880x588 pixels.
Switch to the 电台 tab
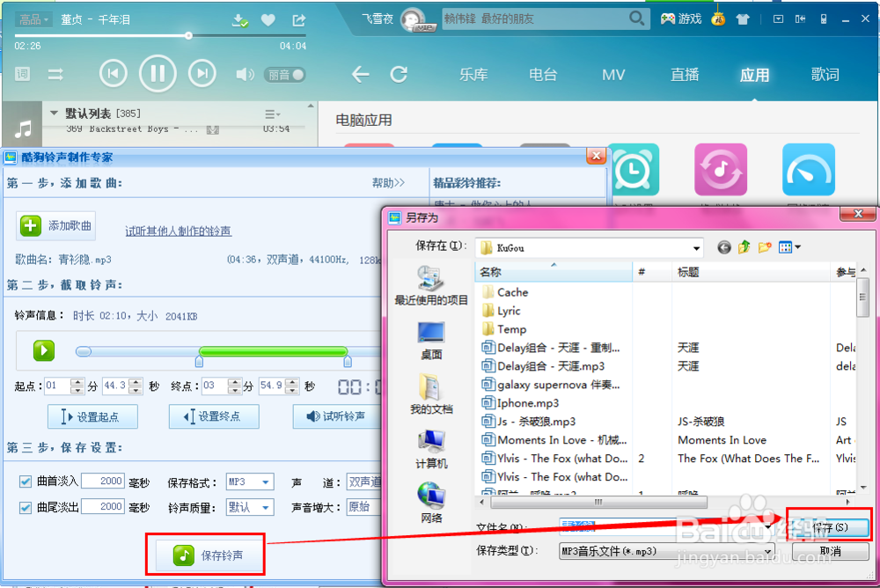pos(543,75)
